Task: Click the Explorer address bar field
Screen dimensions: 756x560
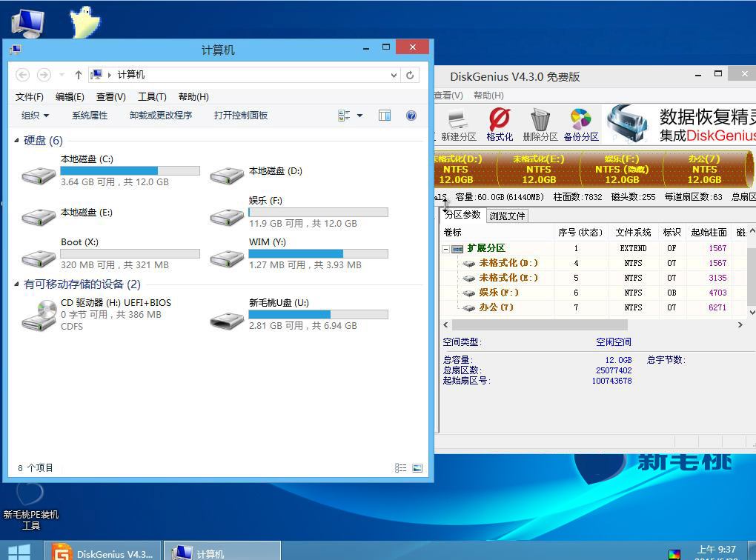Action: (244, 75)
